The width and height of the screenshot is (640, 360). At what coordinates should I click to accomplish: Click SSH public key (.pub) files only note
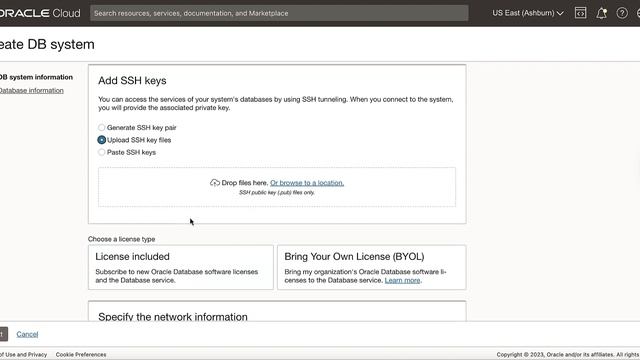277,192
